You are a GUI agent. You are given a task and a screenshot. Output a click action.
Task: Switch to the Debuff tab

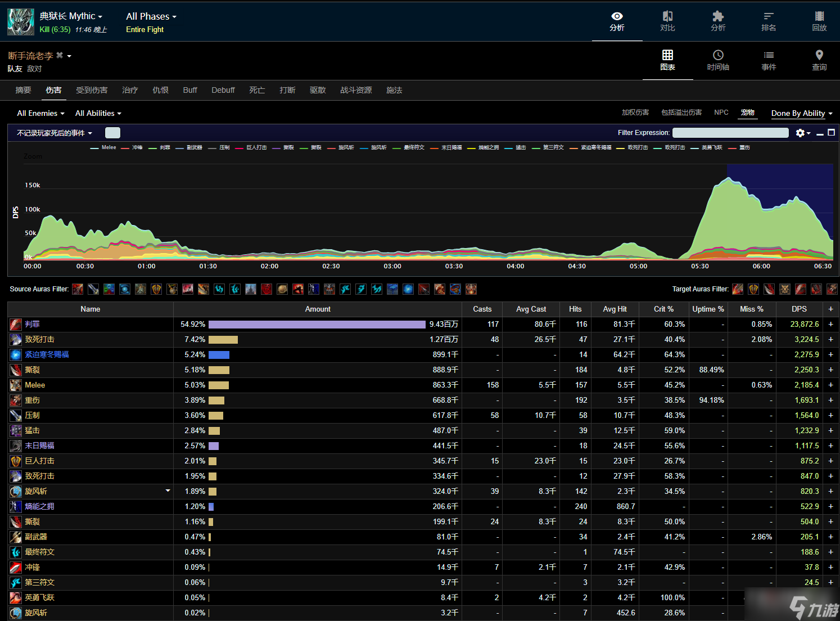(x=223, y=90)
